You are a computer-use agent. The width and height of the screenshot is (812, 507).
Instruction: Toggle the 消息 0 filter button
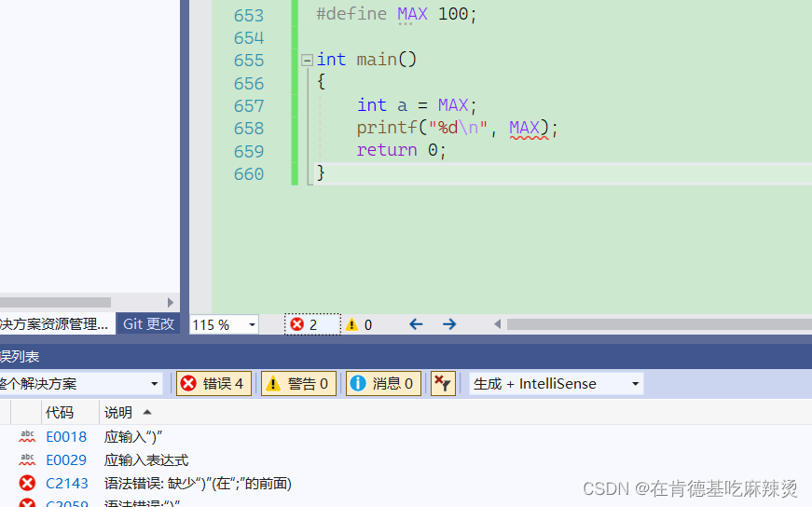(383, 384)
